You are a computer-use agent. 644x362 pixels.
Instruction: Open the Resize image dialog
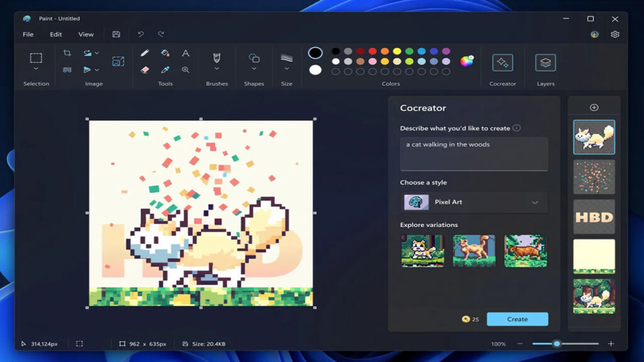(118, 62)
